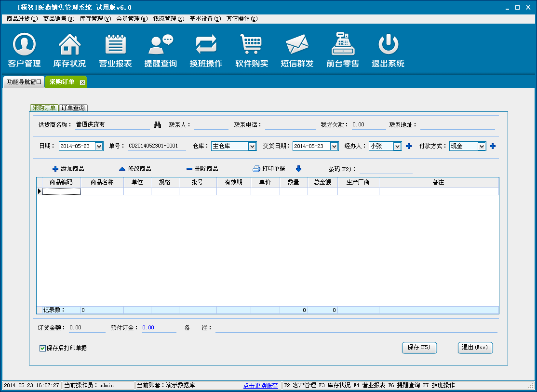Open 客户管理 customer management icon
The image size is (537, 392).
24,45
